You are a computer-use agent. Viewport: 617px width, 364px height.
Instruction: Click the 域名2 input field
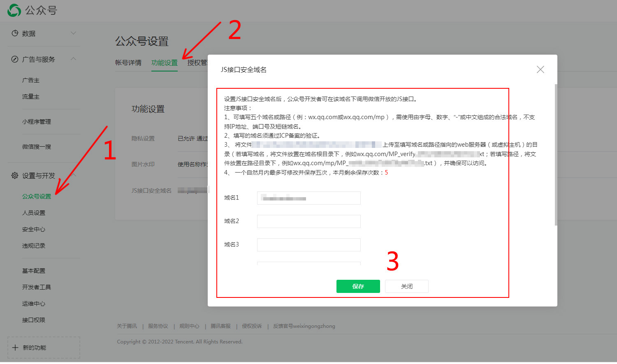pos(309,221)
